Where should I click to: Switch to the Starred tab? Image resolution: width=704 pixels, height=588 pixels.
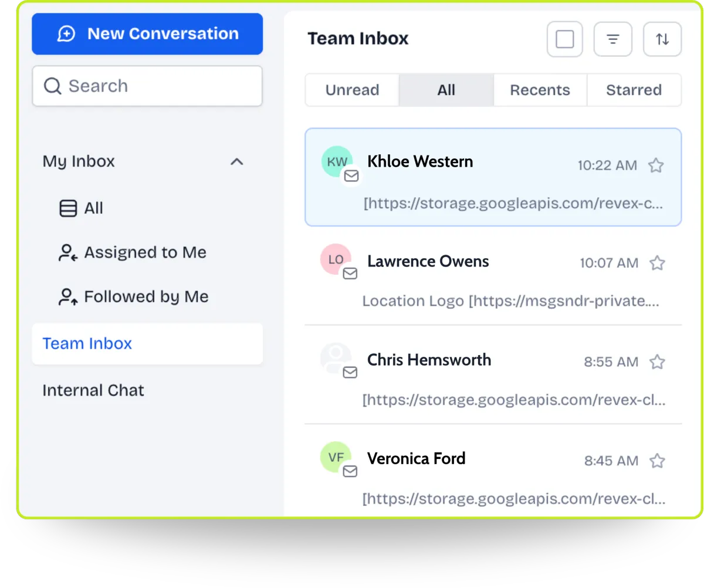[x=634, y=90]
